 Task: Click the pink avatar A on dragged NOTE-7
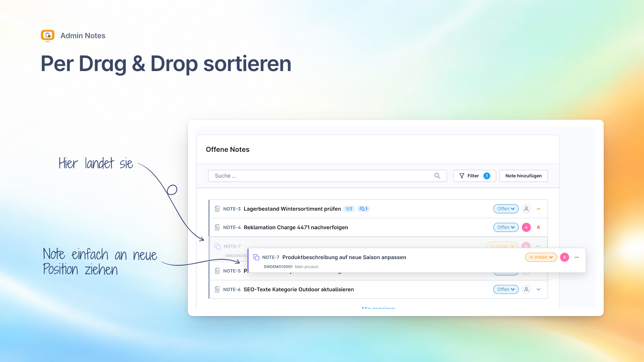pos(565,257)
